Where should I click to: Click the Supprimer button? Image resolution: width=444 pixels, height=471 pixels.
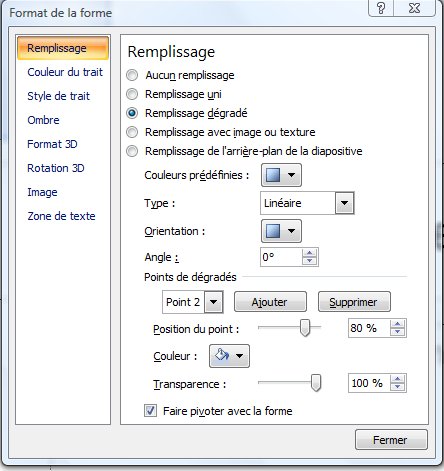354,302
